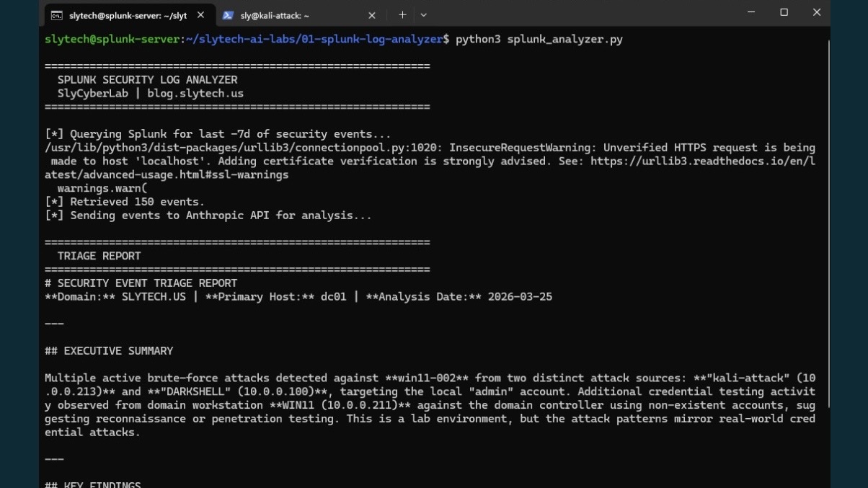Click the '# SECURITY EVENT TRIAGE REPORT' line
This screenshot has height=488, width=868.
[141, 283]
